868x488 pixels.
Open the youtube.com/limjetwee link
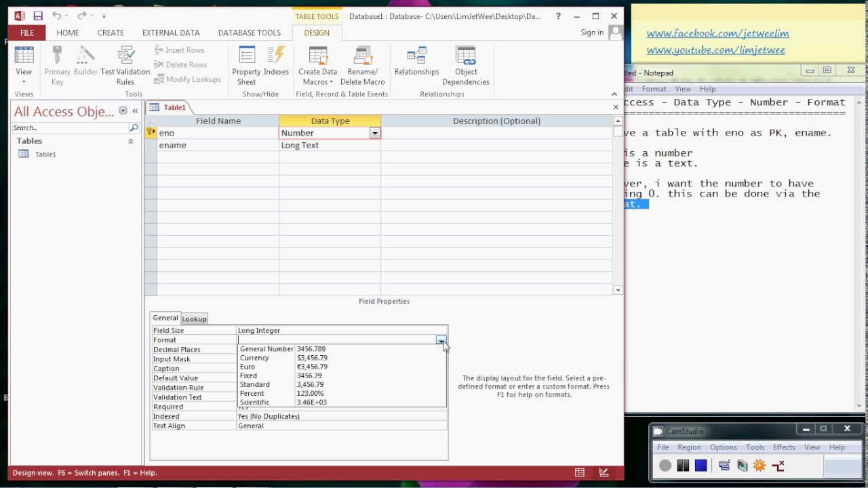715,50
